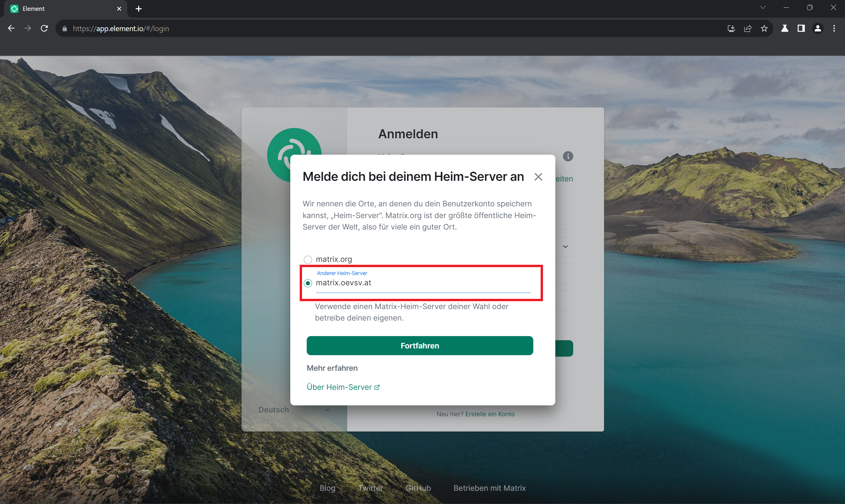The width and height of the screenshot is (845, 504).
Task: Open the Betrieben mit Matrix link
Action: tap(490, 488)
